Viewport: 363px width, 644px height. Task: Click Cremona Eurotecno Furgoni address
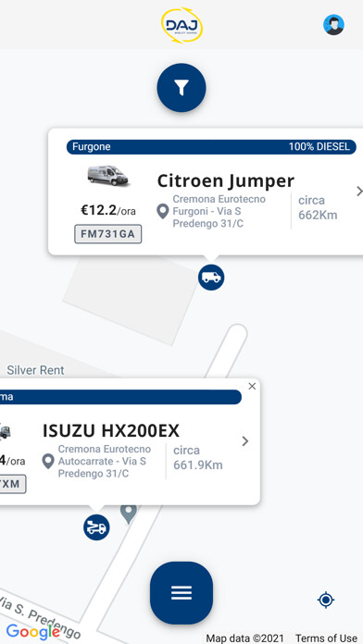(219, 211)
